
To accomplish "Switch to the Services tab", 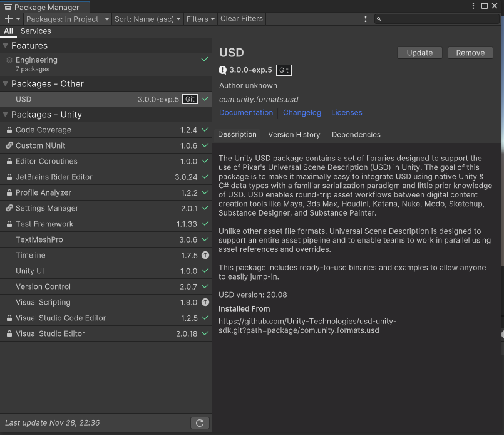I will (36, 31).
